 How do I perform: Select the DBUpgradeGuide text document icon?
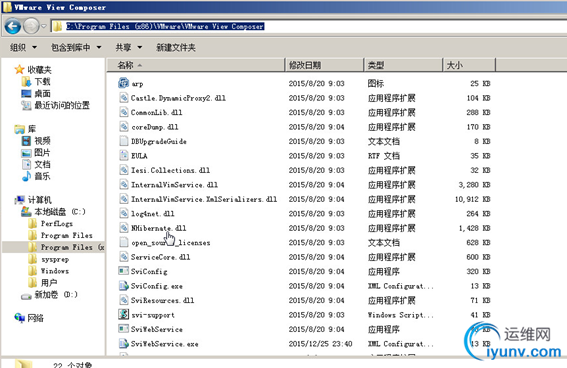(124, 141)
